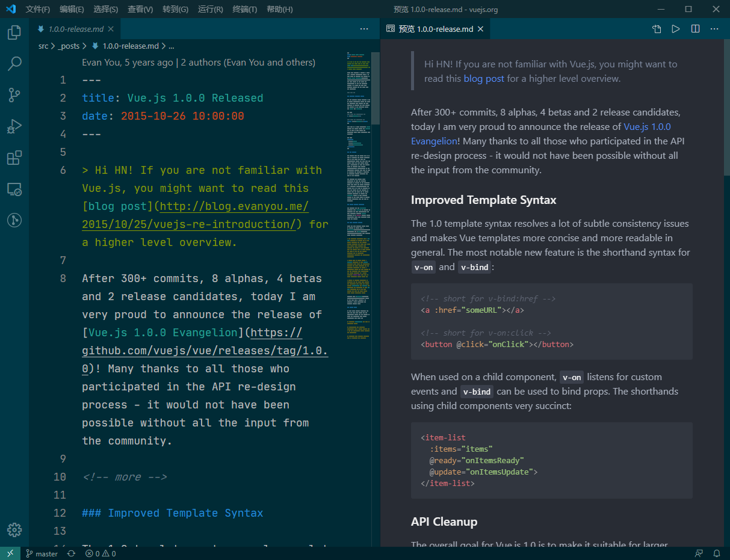The image size is (730, 560).
Task: Open the 查看(V) menu
Action: click(x=140, y=9)
